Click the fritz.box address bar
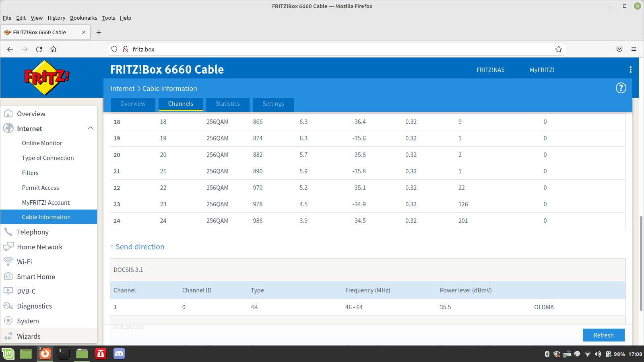 tap(338, 49)
